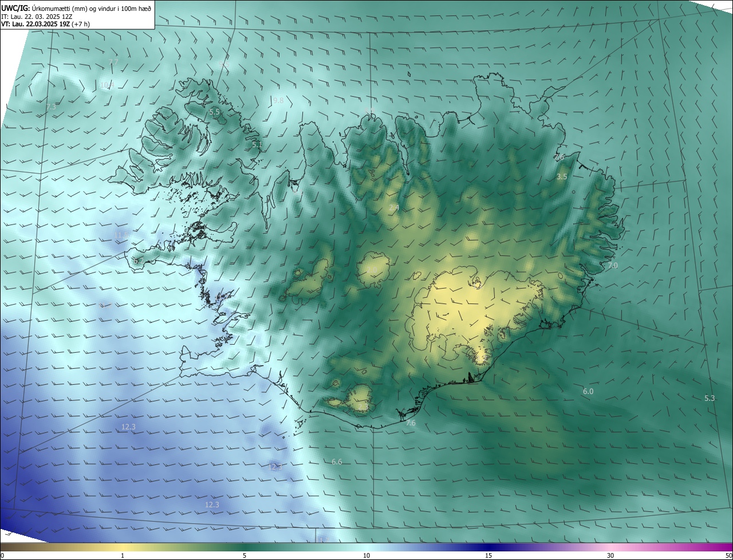Click the colour scale tick label 0
The image size is (733, 560).
tap(2, 555)
